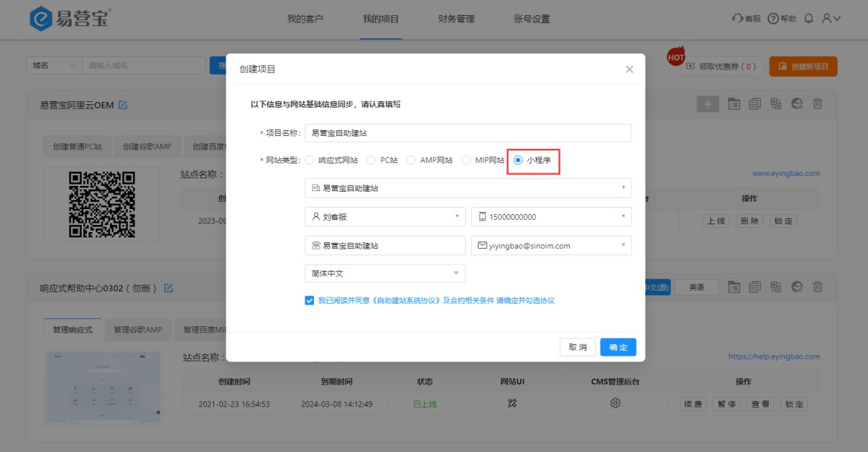Choose the PC站 website type
Image resolution: width=868 pixels, height=452 pixels.
(x=372, y=161)
